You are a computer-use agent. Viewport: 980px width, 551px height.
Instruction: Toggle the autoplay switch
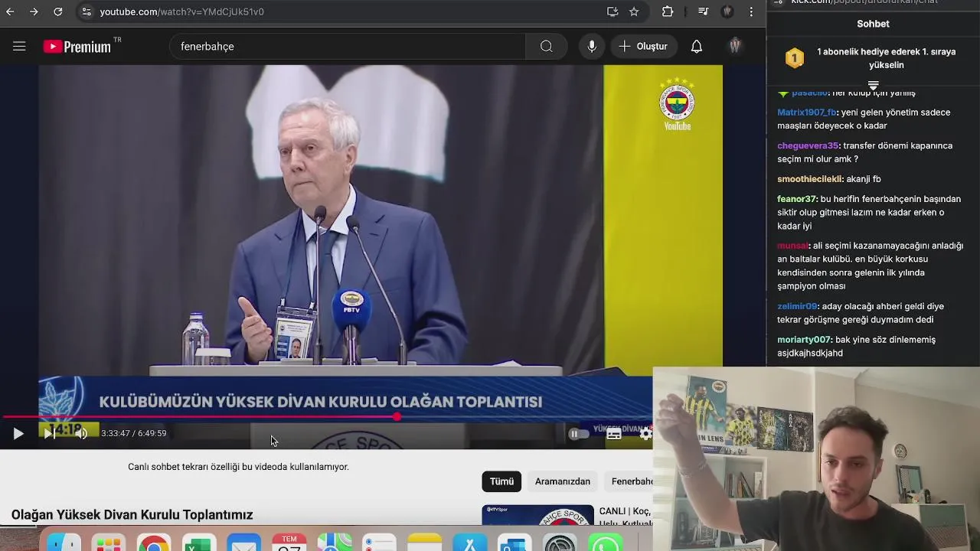click(x=579, y=434)
